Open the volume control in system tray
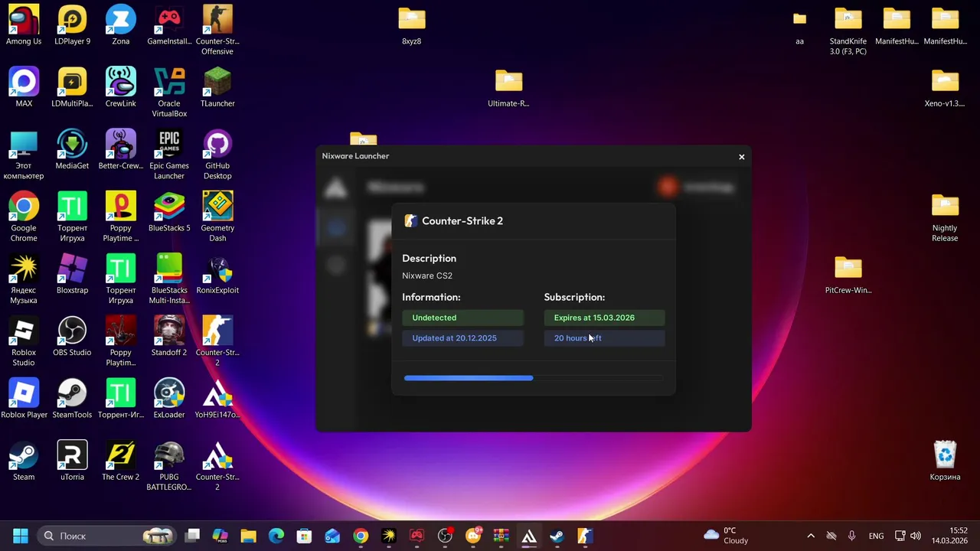 click(x=916, y=536)
